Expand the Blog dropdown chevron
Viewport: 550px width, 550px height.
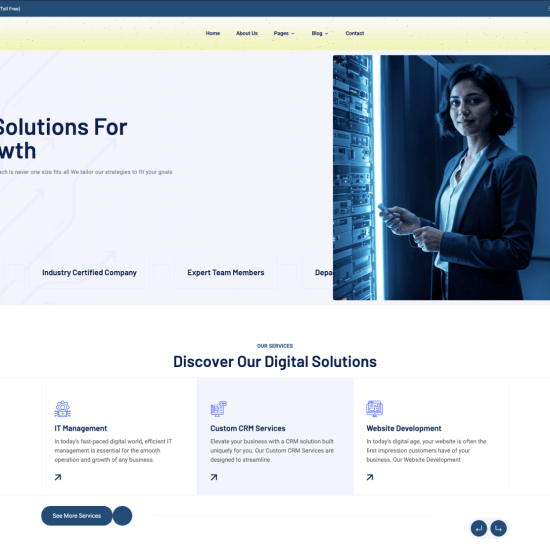pos(327,34)
